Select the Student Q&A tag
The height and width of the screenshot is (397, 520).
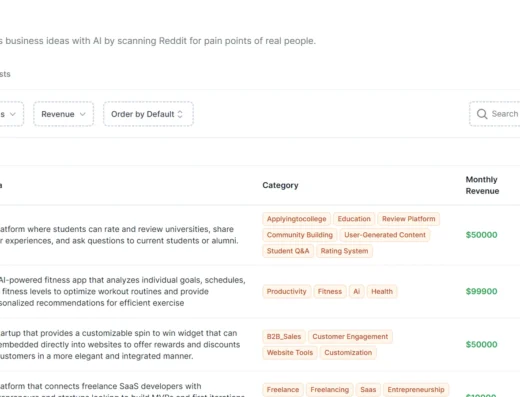click(288, 251)
